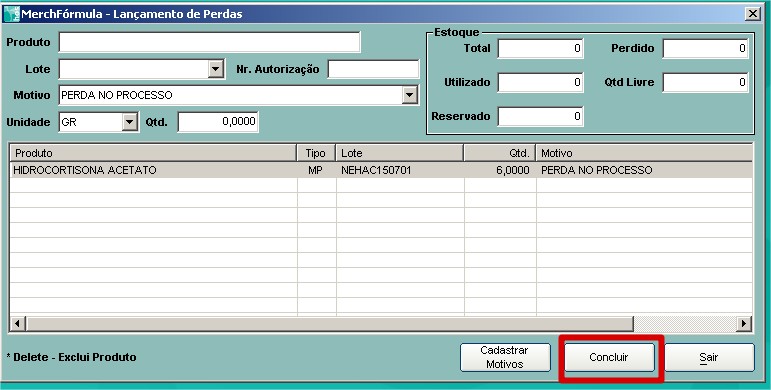Open the Unidade dropdown arrow

129,122
